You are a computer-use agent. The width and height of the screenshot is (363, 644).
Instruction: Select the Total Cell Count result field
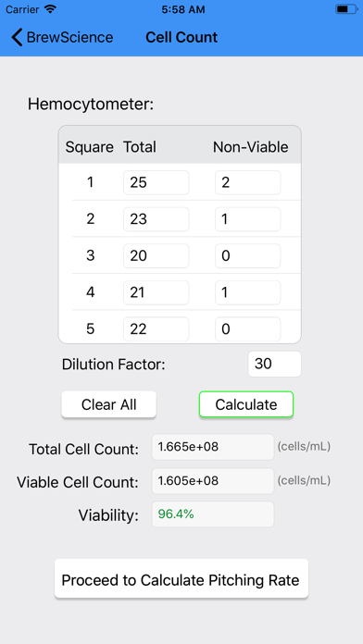(213, 447)
